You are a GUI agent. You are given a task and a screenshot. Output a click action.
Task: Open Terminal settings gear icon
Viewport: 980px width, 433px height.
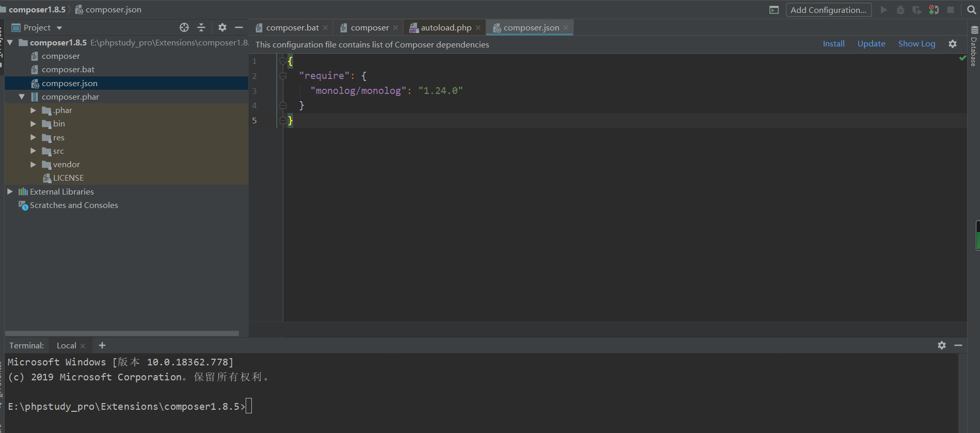(942, 345)
